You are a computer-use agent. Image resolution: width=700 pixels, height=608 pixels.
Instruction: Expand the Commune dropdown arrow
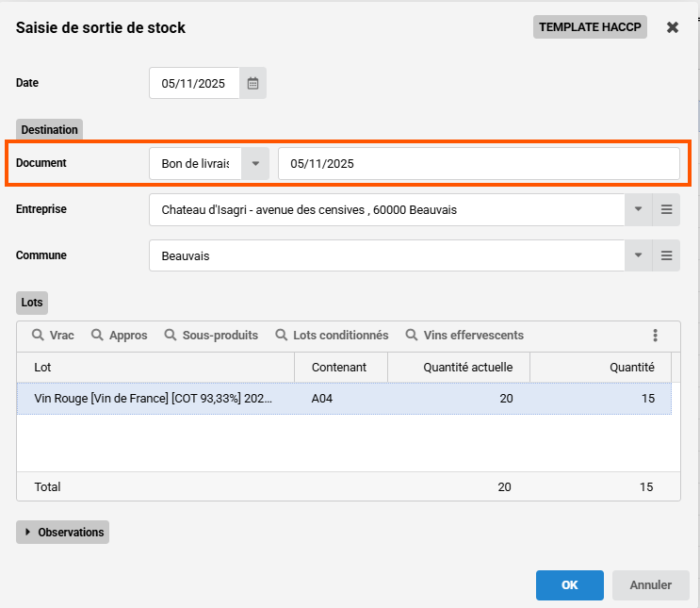(x=638, y=255)
